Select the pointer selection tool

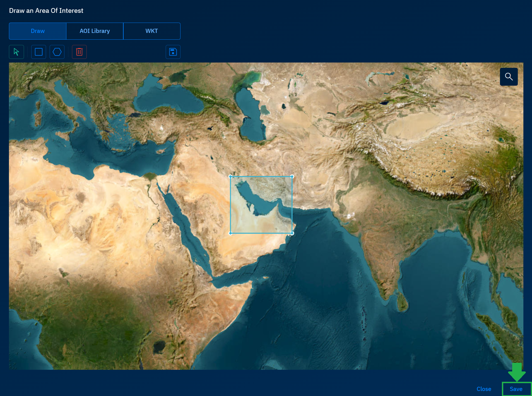tap(16, 52)
